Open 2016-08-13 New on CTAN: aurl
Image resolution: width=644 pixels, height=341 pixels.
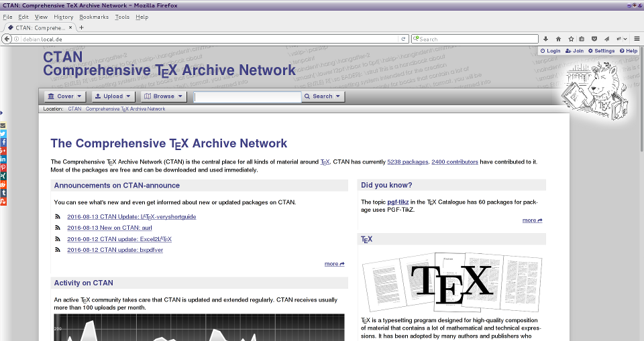pos(109,228)
